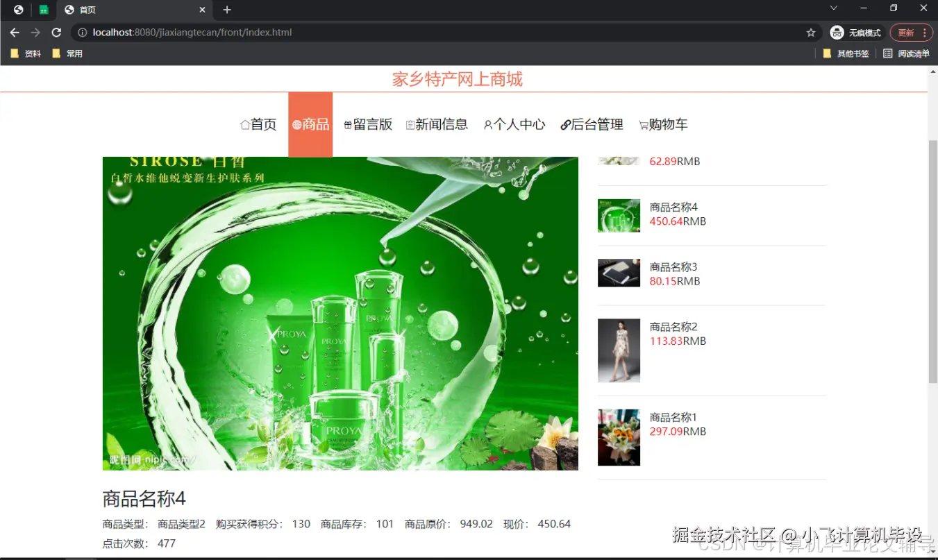Click the 更新 update button
The image size is (938, 560).
click(906, 32)
